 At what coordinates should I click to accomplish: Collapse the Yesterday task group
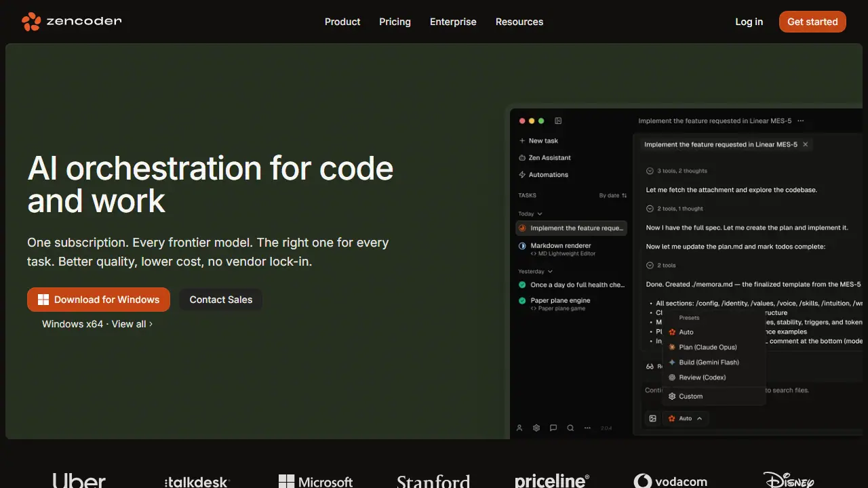(535, 271)
